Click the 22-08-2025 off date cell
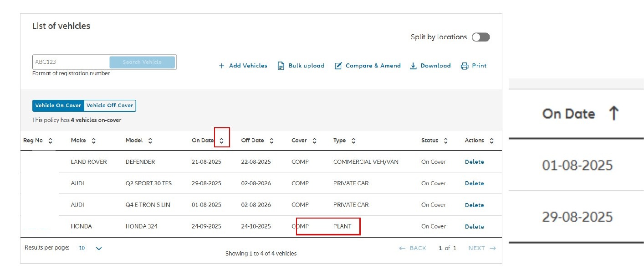 256,162
